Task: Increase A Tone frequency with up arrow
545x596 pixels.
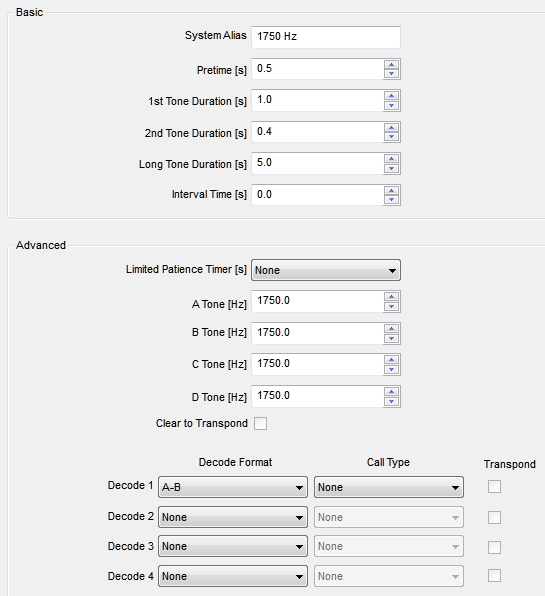Action: [x=391, y=296]
